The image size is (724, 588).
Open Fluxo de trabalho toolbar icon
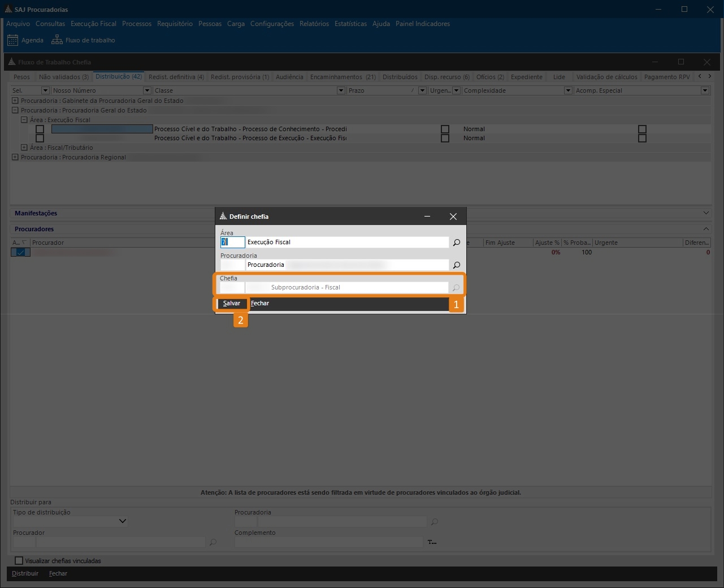pos(57,40)
